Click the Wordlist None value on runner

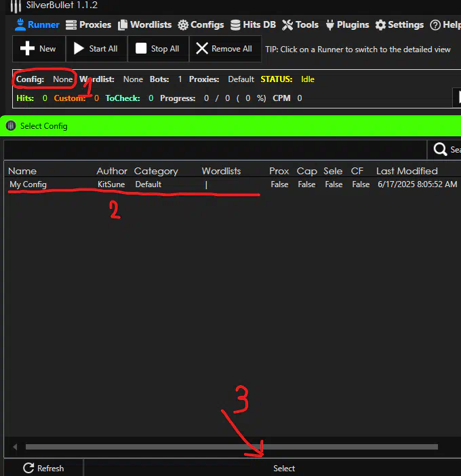133,79
